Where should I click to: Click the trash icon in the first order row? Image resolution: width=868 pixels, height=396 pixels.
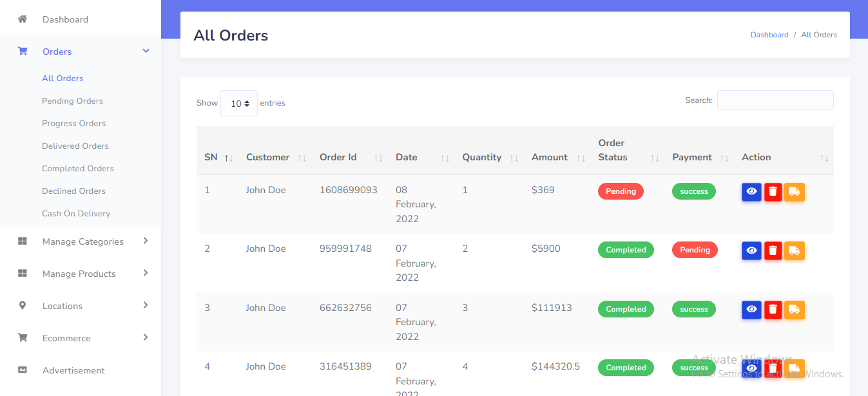click(773, 192)
